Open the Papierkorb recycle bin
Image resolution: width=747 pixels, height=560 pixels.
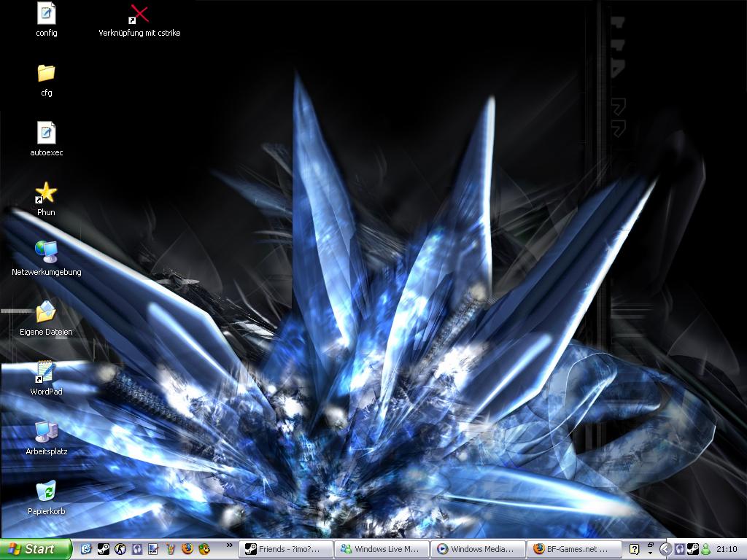[46, 491]
